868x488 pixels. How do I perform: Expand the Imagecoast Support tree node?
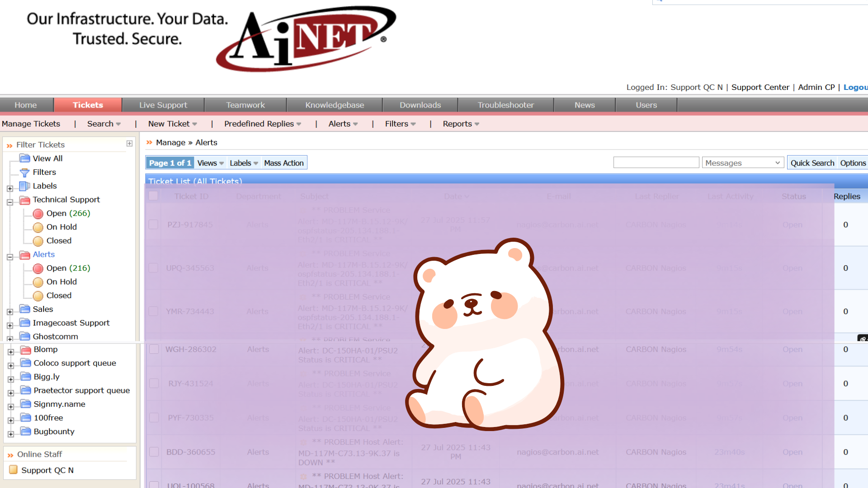[10, 325]
